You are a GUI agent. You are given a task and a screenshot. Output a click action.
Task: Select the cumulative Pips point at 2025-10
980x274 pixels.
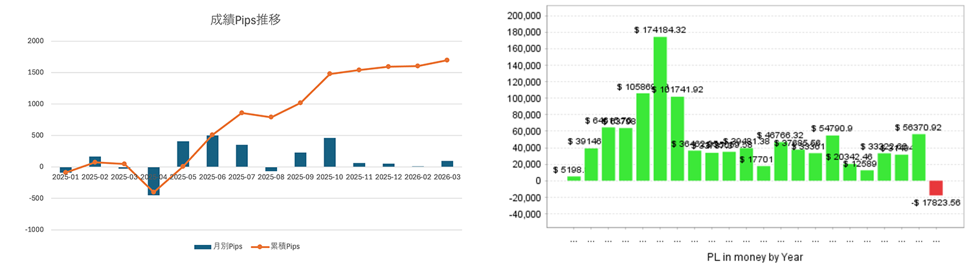coord(329,74)
